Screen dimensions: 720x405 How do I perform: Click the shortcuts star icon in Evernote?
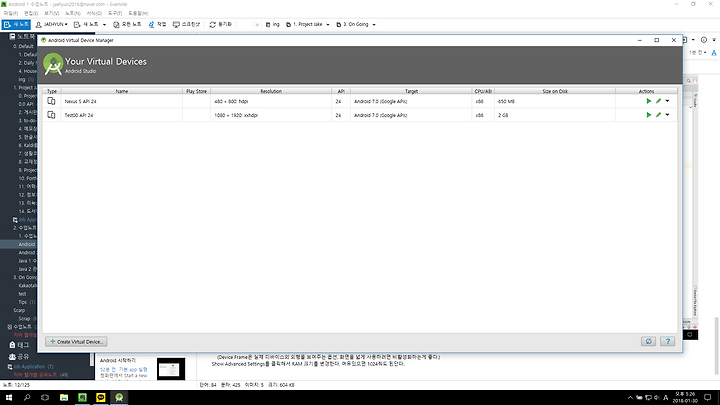coord(257,24)
